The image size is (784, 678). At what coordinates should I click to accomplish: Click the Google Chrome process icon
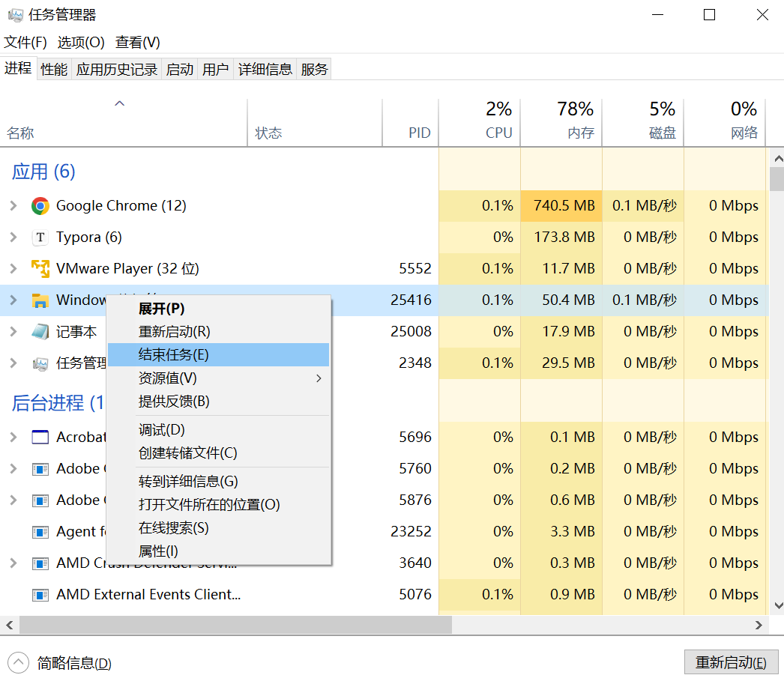[x=40, y=206]
